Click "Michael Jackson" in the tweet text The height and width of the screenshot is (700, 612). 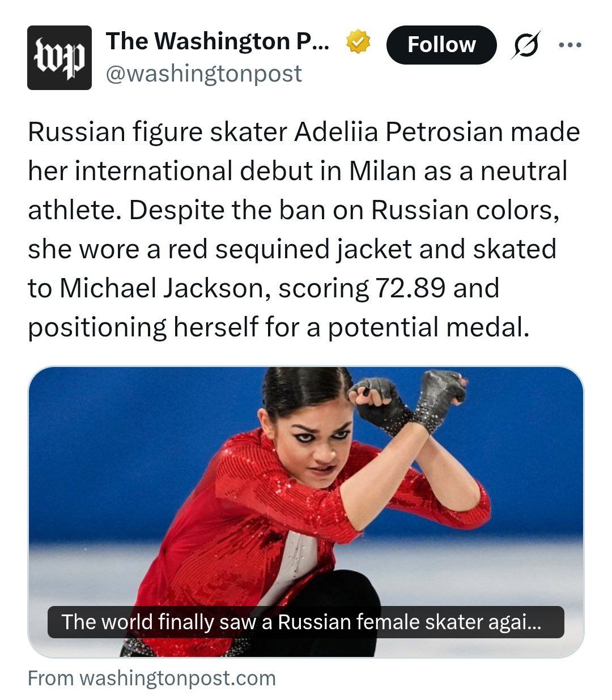(161, 288)
